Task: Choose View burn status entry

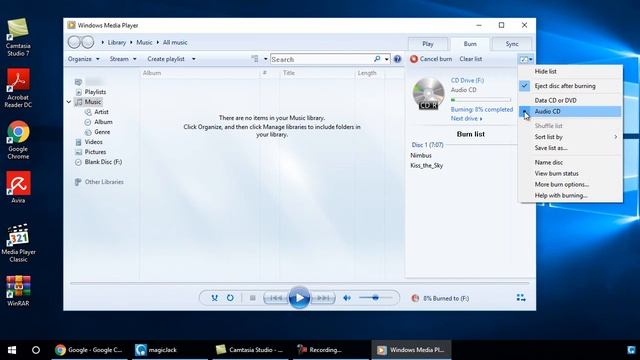Action: pos(570,173)
